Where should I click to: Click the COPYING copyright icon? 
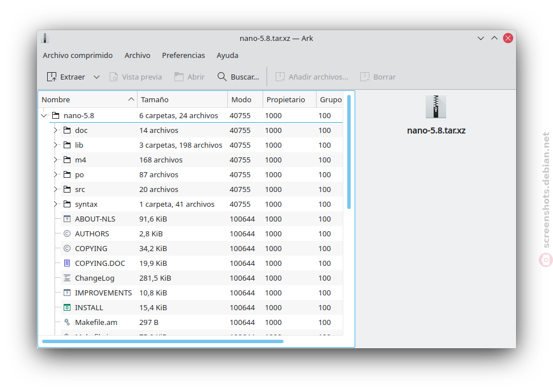point(67,248)
